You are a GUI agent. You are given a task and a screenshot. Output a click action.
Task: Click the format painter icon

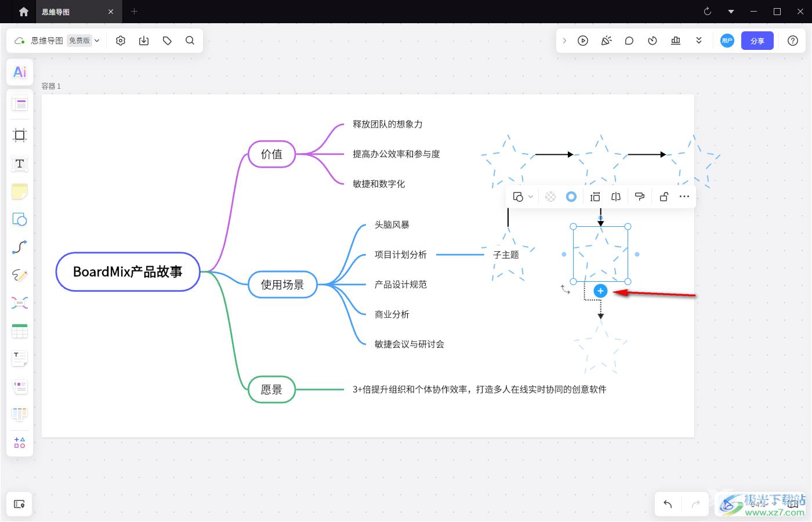[640, 197]
